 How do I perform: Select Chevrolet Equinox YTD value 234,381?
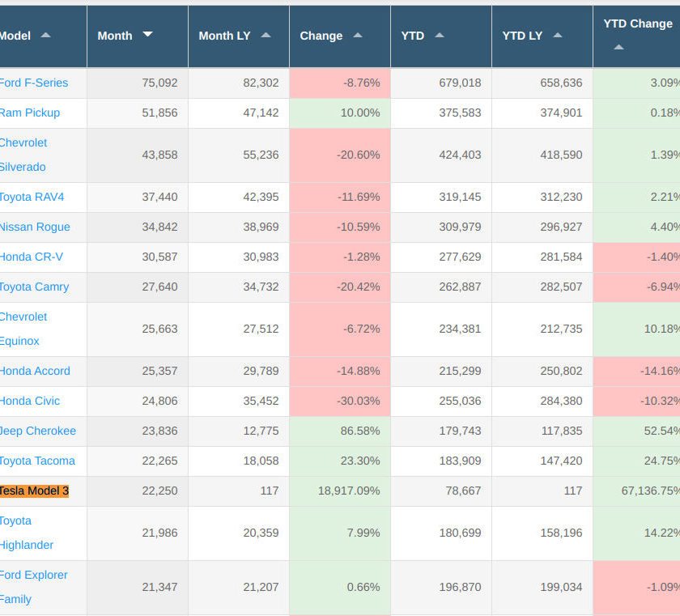pyautogui.click(x=460, y=329)
